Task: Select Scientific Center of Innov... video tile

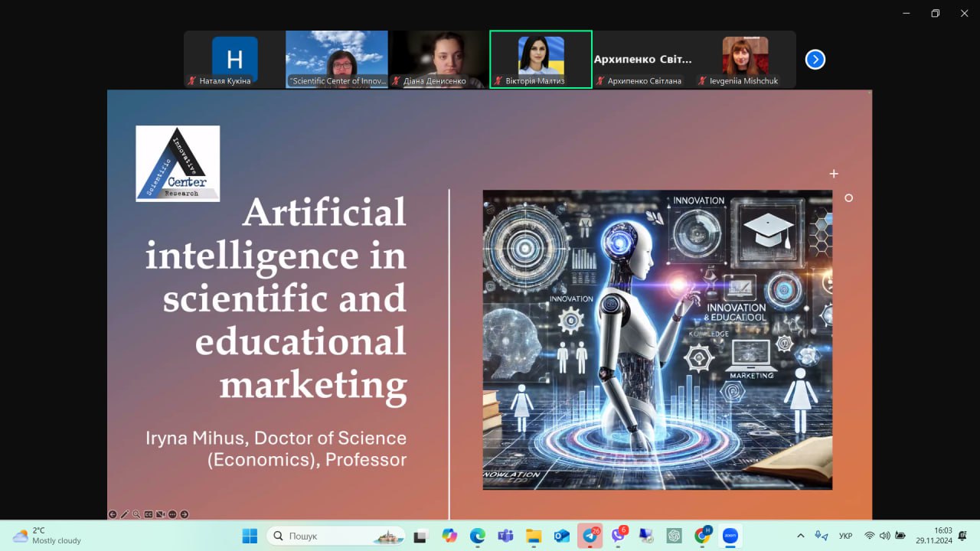Action: [x=337, y=60]
